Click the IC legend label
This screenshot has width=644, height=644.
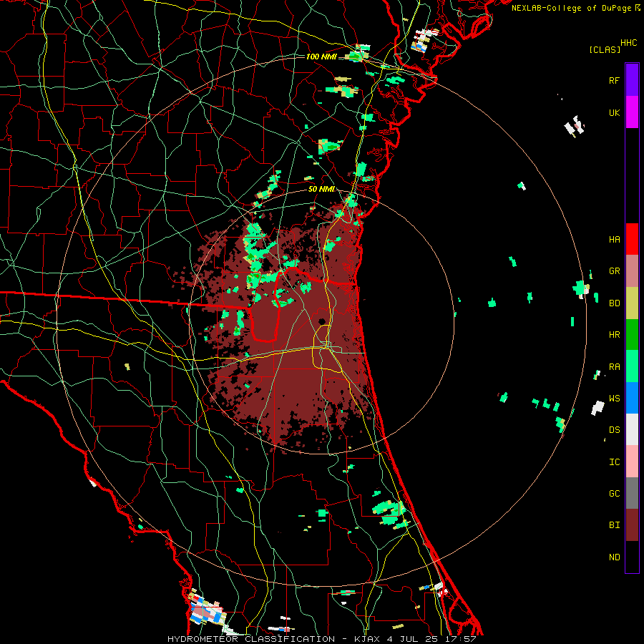point(614,462)
